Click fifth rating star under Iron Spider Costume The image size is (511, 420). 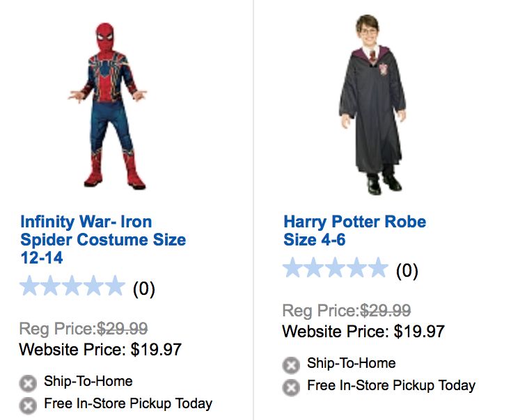113,286
